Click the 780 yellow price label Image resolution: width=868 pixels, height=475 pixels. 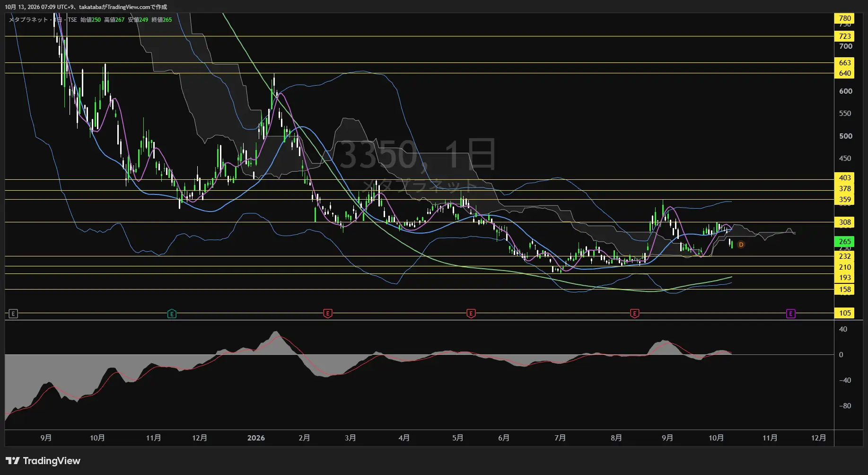pos(844,18)
